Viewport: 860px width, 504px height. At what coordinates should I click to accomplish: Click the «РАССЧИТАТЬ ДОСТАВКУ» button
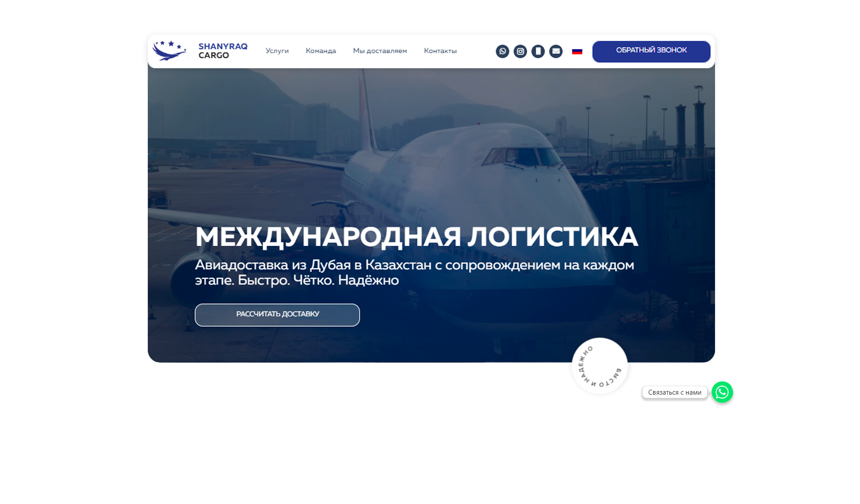[x=277, y=315]
